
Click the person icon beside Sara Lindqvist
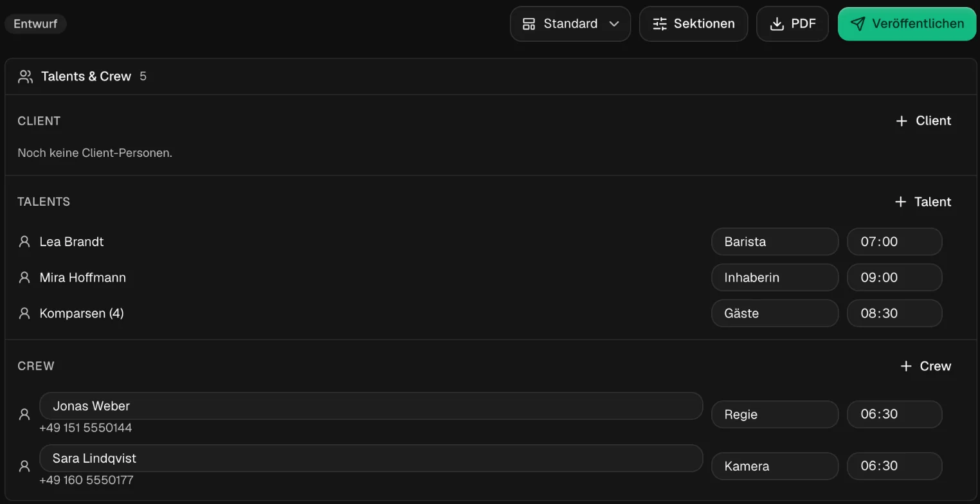click(x=24, y=466)
